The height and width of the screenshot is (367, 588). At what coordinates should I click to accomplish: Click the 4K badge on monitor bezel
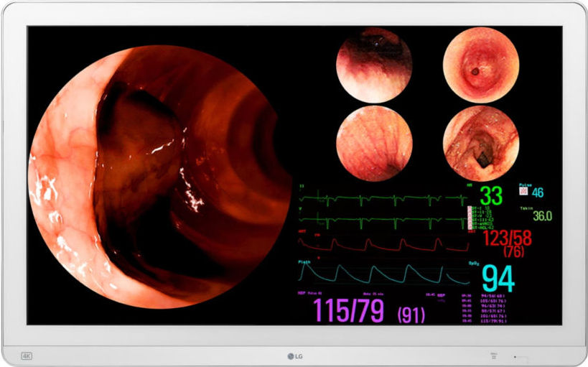point(27,356)
